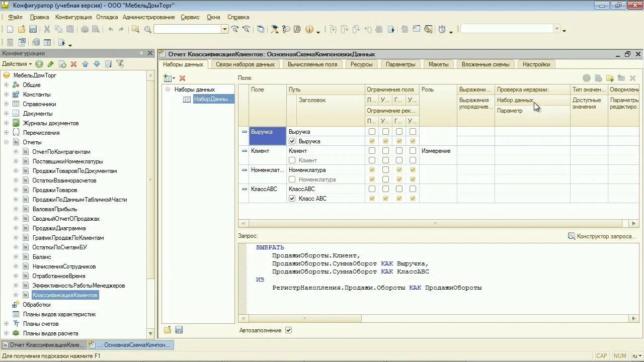Open the Ресурсы tab
This screenshot has width=644, height=362.
tap(361, 64)
